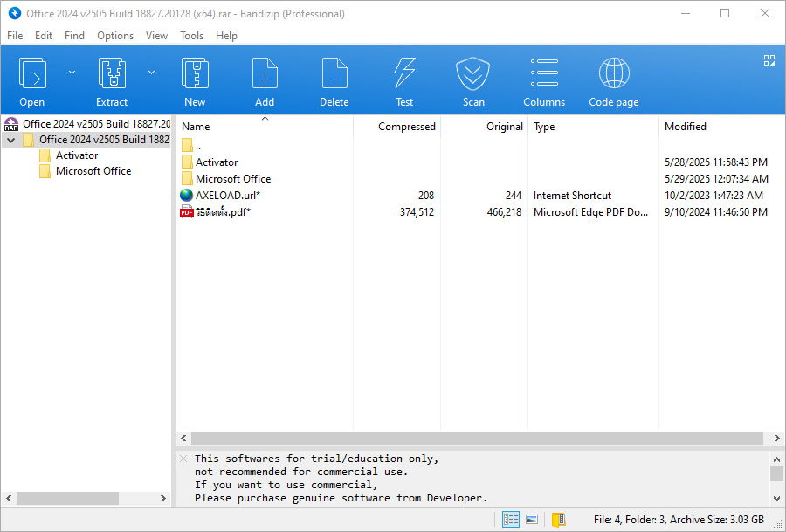This screenshot has height=532, width=786.
Task: Click the Open archive toolbar icon
Action: 32,73
